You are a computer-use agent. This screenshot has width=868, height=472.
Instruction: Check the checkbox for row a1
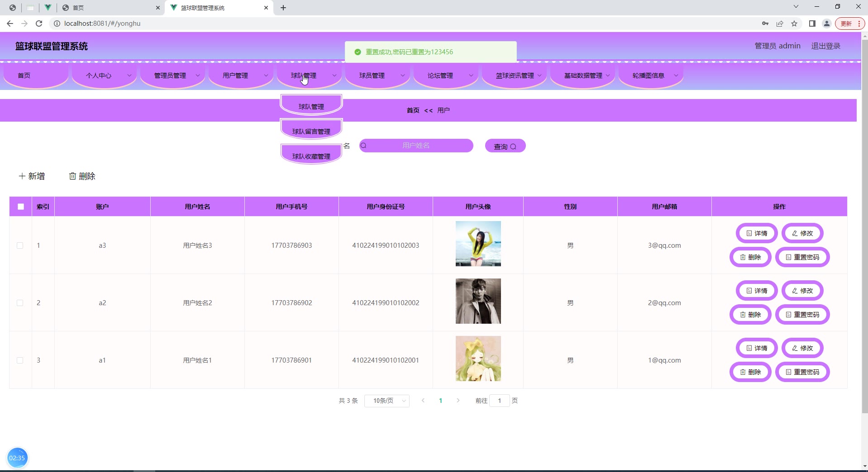20,360
